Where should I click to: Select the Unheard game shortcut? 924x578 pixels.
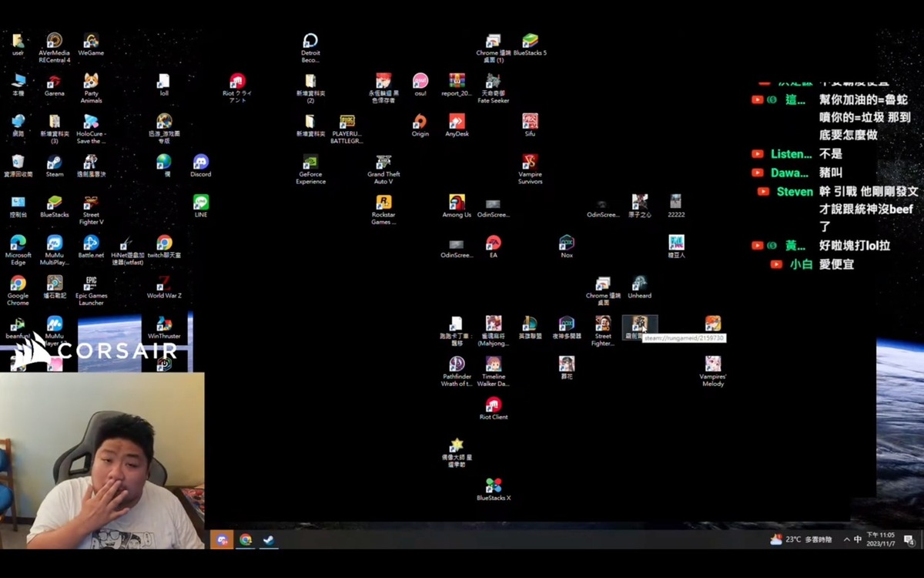tap(639, 287)
